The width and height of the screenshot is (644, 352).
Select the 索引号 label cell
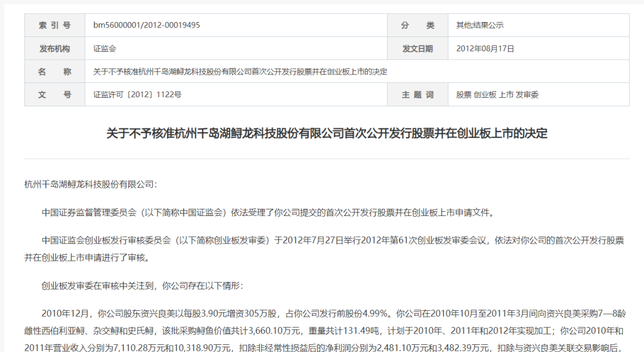point(55,26)
